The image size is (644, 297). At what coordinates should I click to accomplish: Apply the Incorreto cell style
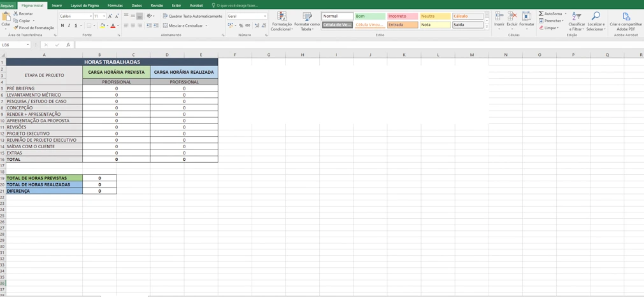402,16
